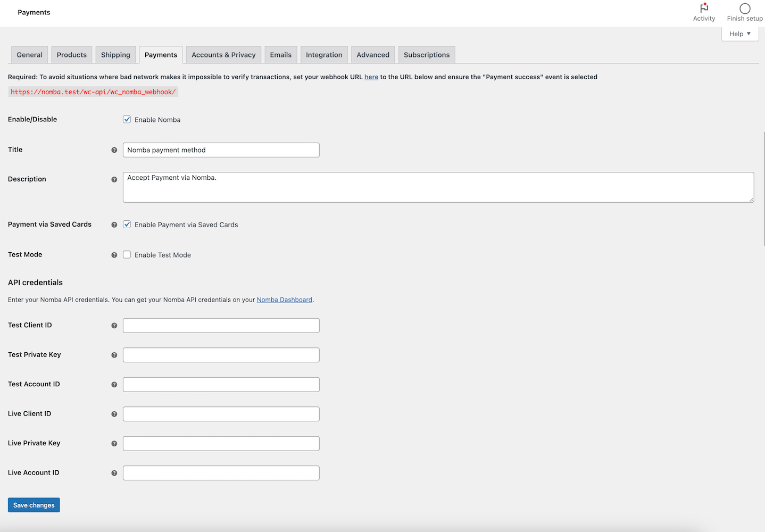Click help icon for Payment via Saved Cards
This screenshot has height=532, width=765.
114,225
